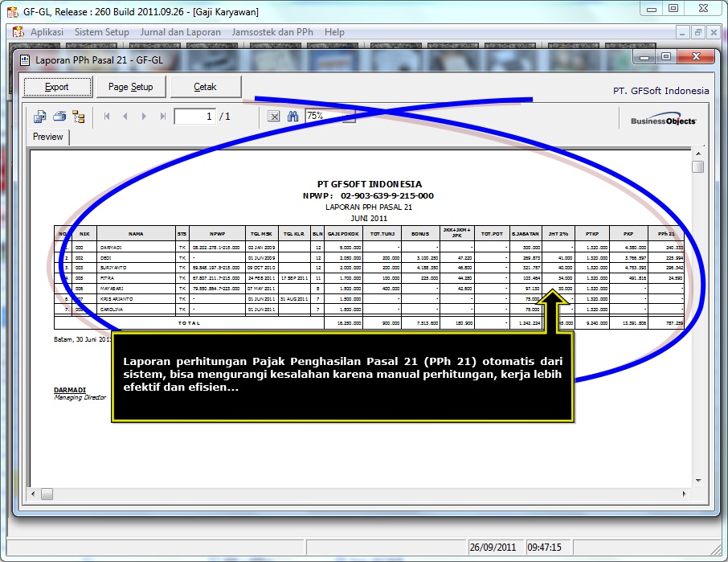Click the Managing Director title text
The height and width of the screenshot is (562, 728).
80,397
